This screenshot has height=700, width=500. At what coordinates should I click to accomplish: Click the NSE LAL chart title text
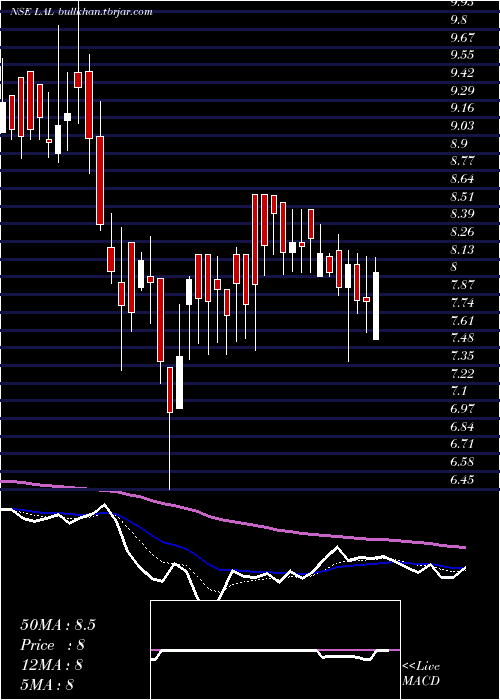point(81,12)
